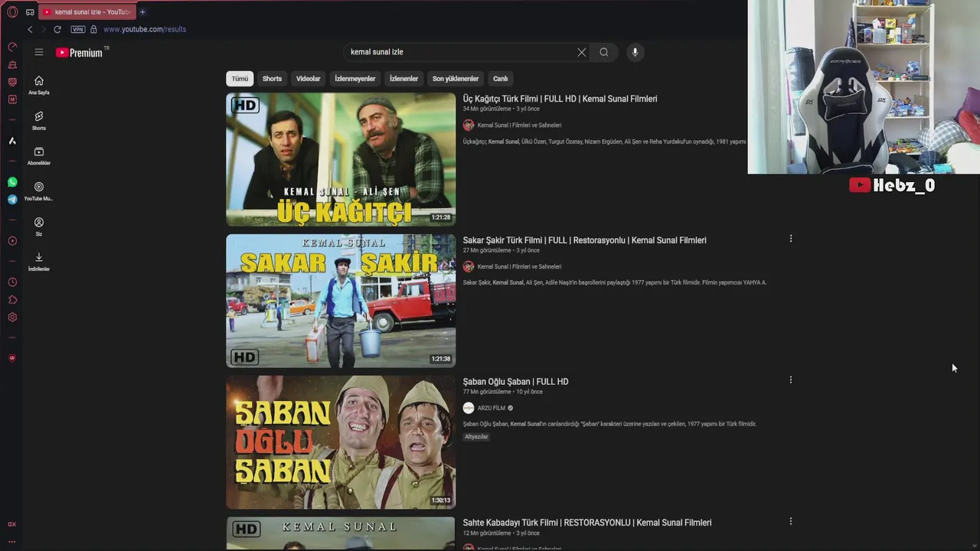Open browsing history clock sidebar icon
This screenshot has height=551, width=980.
(12, 282)
